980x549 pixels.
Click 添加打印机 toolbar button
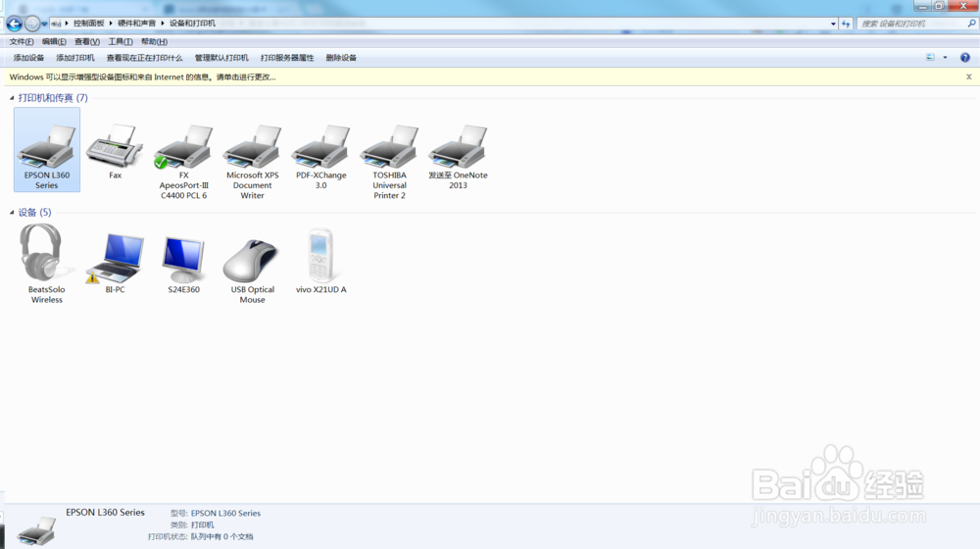click(x=75, y=58)
